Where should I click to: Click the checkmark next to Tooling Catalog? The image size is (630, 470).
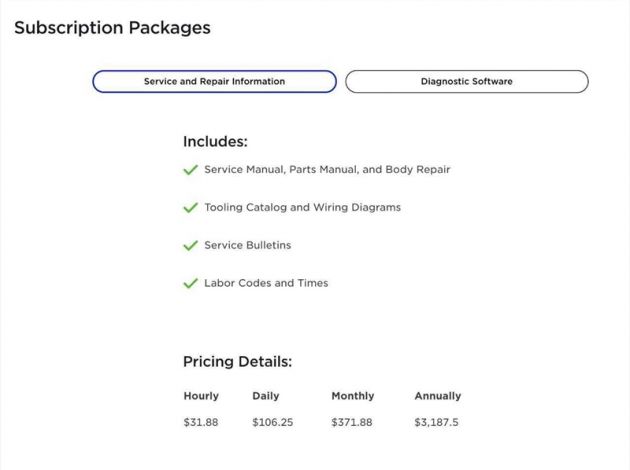[190, 208]
